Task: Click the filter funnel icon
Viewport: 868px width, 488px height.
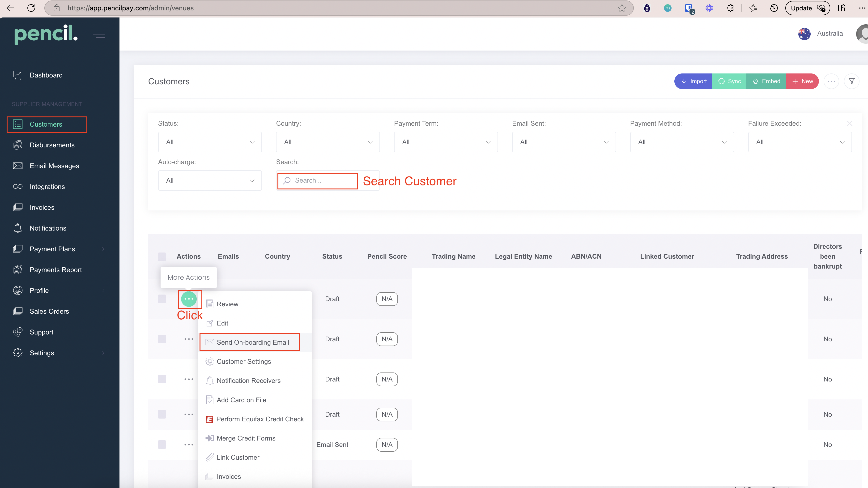Action: [851, 81]
